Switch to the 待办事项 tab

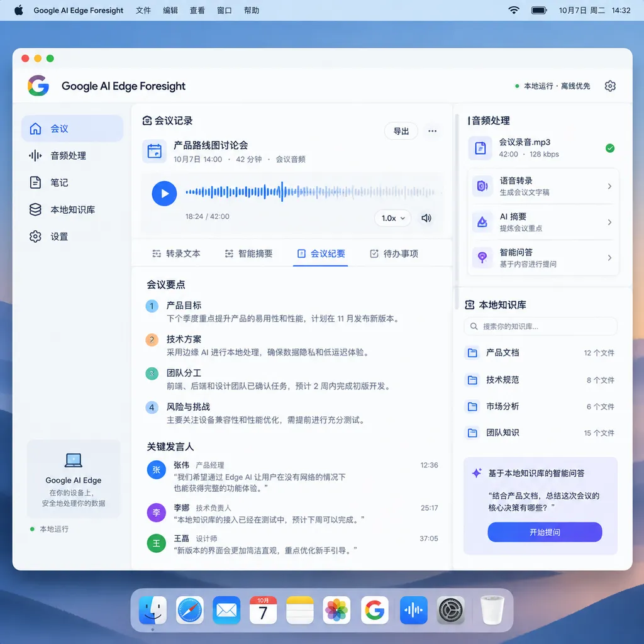[x=394, y=254]
